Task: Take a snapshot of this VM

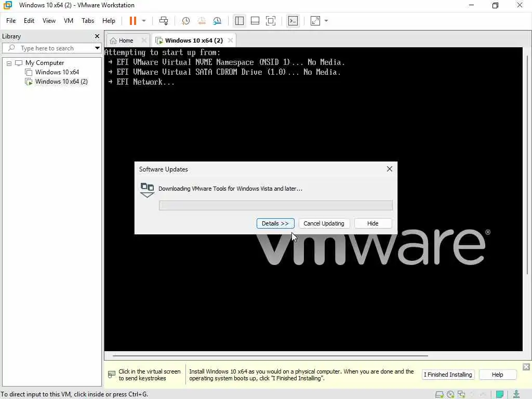Action: 185,21
